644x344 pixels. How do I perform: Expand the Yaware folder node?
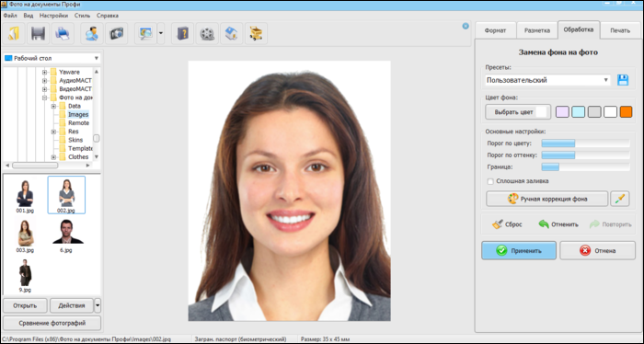click(45, 72)
